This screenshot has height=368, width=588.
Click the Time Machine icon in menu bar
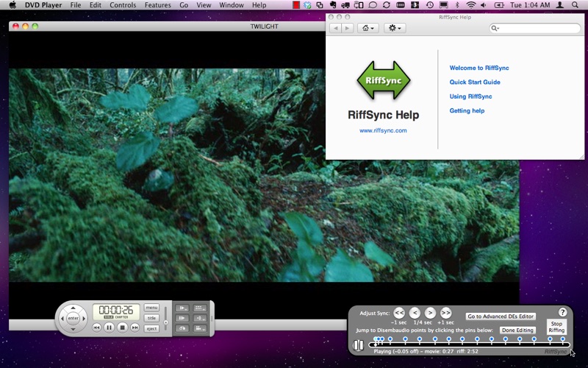tap(430, 5)
